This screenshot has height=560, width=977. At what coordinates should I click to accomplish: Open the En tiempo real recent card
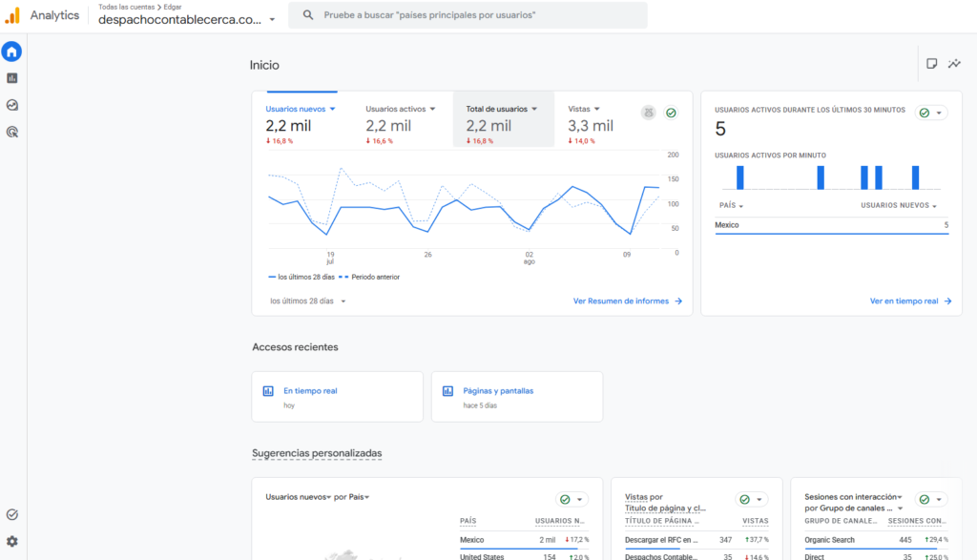click(x=337, y=397)
